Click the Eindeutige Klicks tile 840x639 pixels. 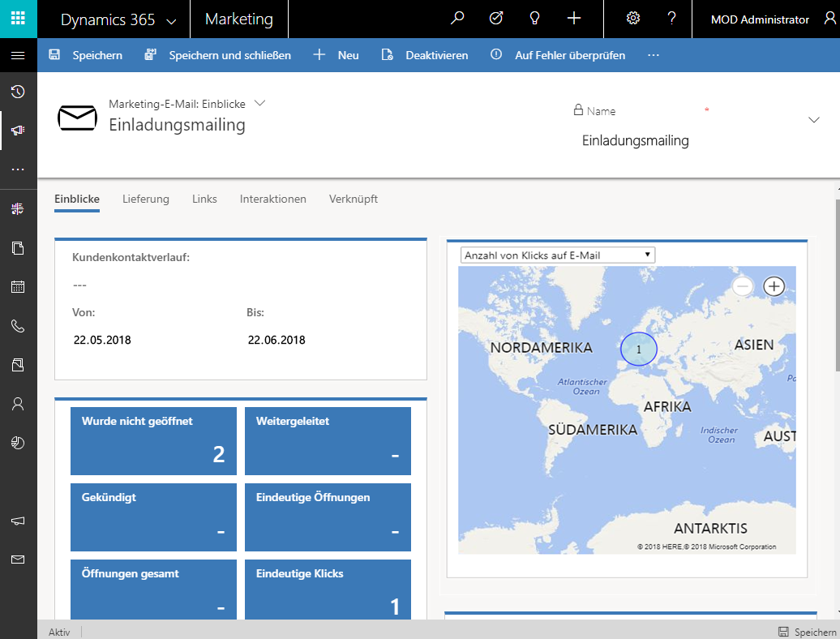tap(328, 590)
